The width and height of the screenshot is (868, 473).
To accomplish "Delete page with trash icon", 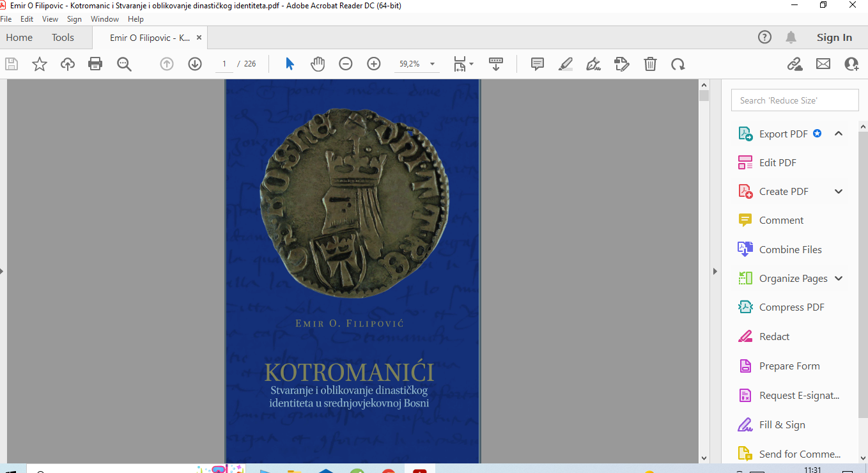I will pyautogui.click(x=650, y=64).
